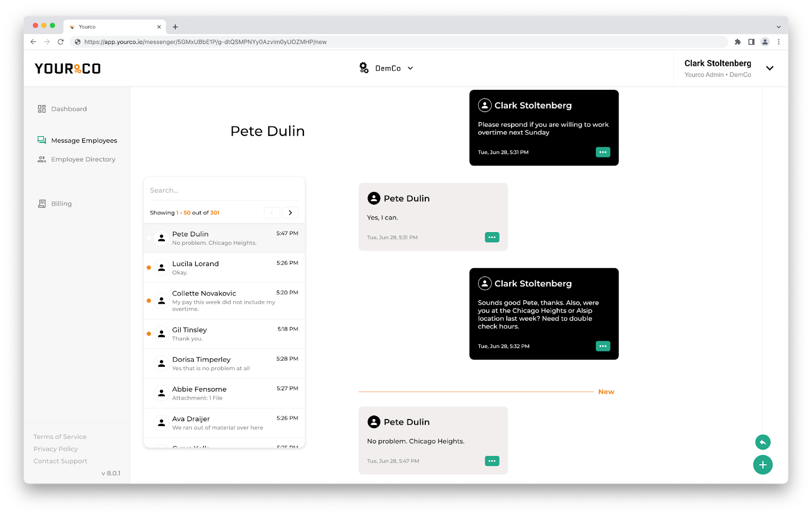Expand the Clark Stoltenberg account menu
Image resolution: width=812 pixels, height=515 pixels.
769,68
